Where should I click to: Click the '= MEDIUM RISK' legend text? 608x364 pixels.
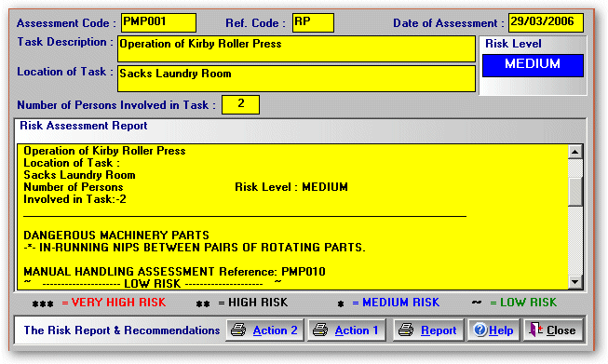(x=396, y=303)
